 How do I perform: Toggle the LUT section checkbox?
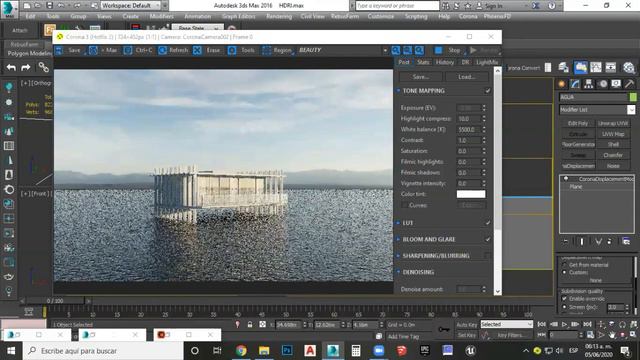(488, 223)
